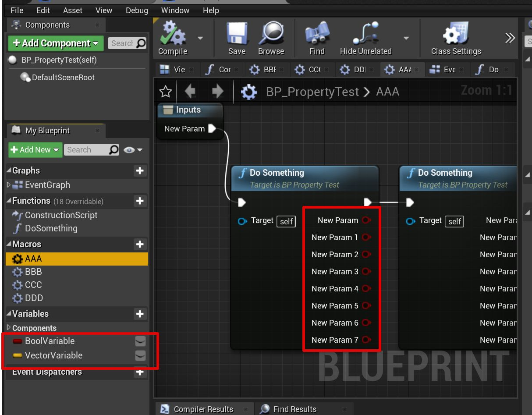Add a new variable with the plus button
The height and width of the screenshot is (415, 532).
pos(139,314)
